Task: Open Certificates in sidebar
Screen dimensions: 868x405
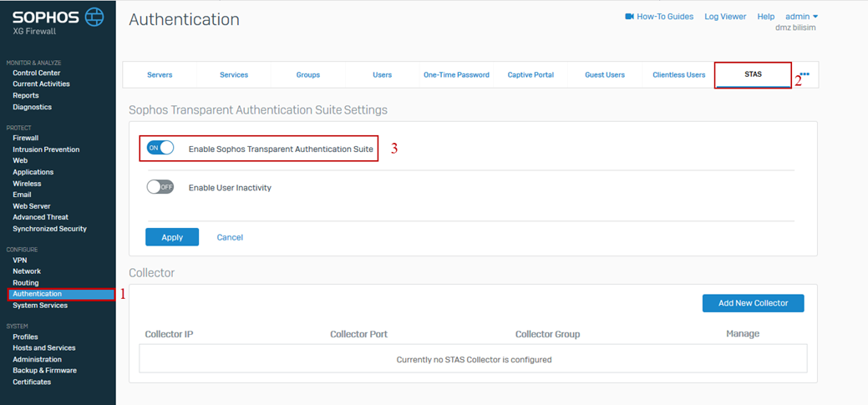Action: click(x=32, y=382)
